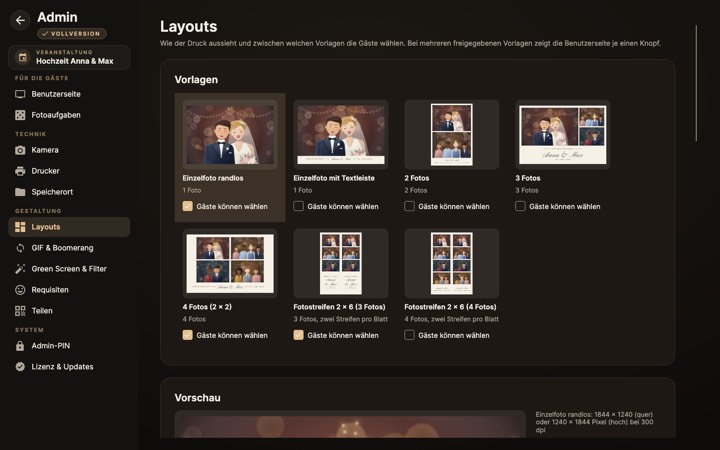The height and width of the screenshot is (450, 720).
Task: Click the Drucker printer icon
Action: 20,171
